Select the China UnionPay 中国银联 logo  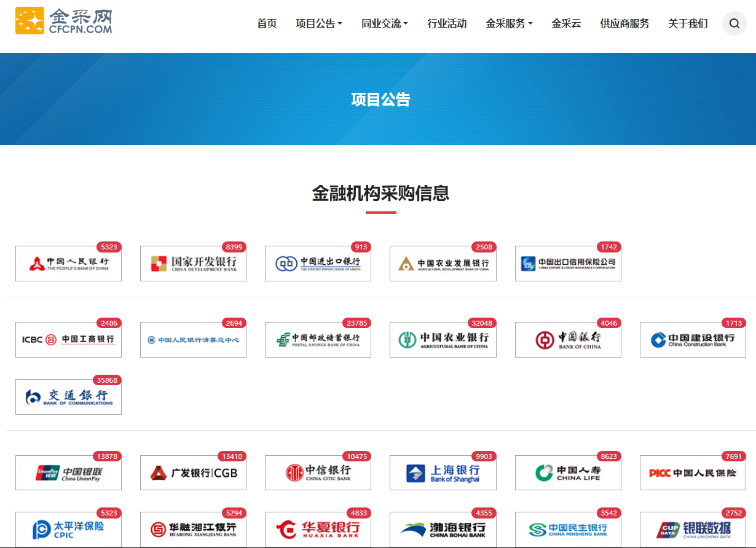coord(68,472)
